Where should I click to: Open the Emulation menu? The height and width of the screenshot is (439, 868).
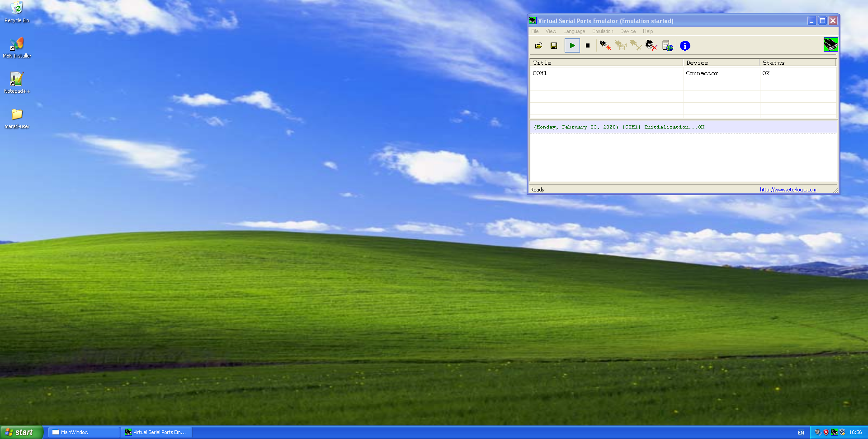point(603,31)
